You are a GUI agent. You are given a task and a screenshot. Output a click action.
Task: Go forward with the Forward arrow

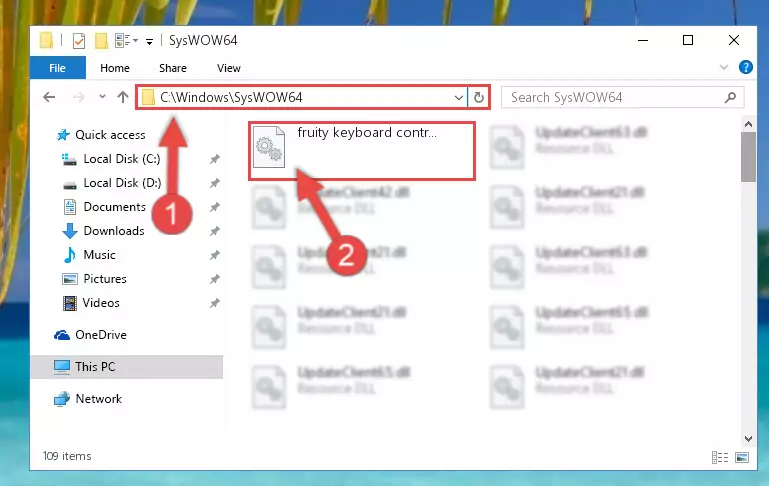point(78,97)
